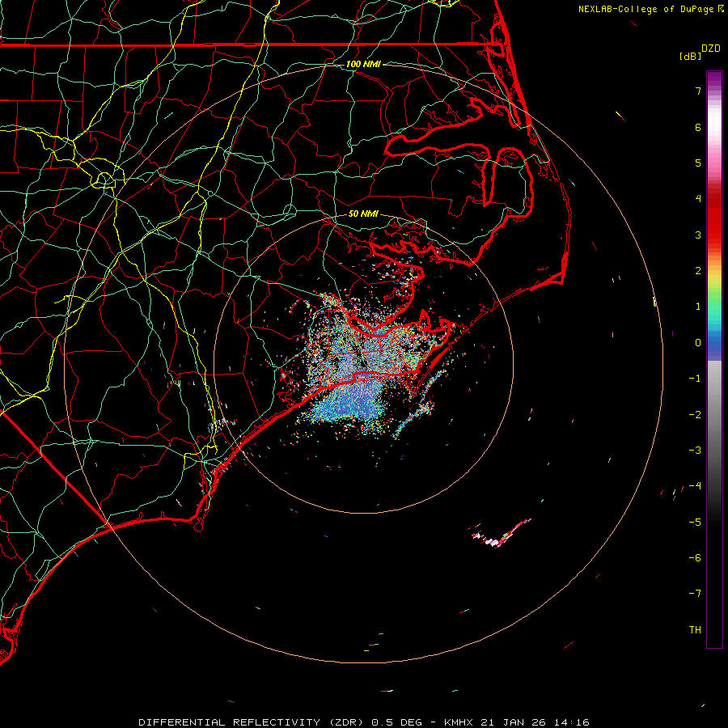Click the -5 value on the color scale
The width and height of the screenshot is (728, 728).
695,523
